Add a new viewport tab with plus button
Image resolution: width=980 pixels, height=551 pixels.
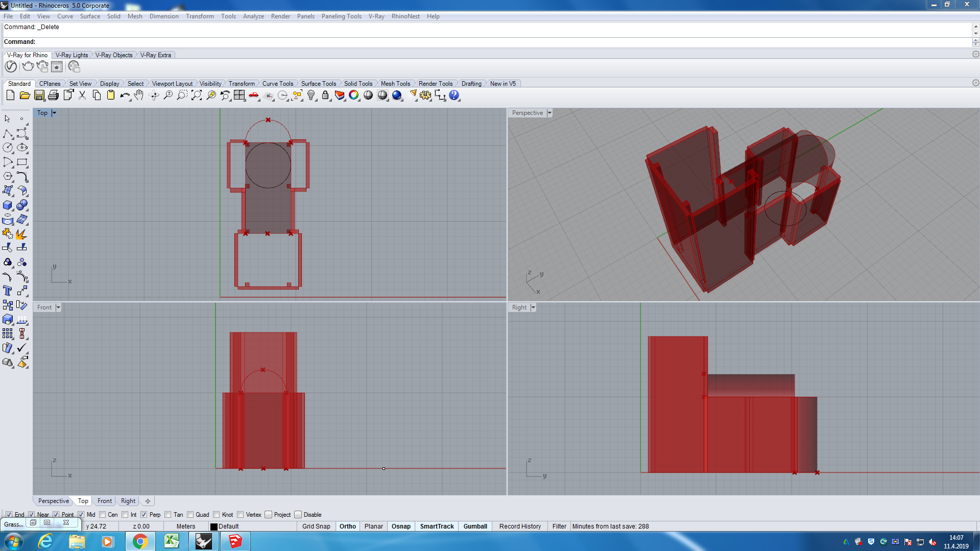148,501
